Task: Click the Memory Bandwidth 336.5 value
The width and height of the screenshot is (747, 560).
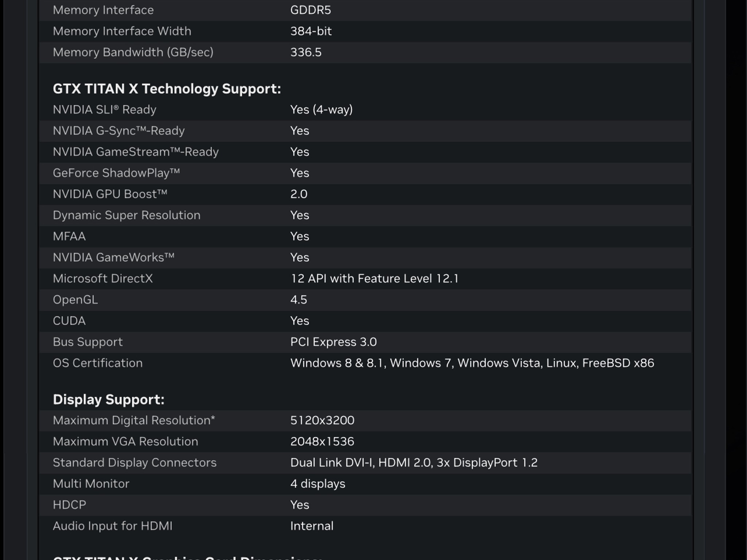Action: pyautogui.click(x=306, y=52)
